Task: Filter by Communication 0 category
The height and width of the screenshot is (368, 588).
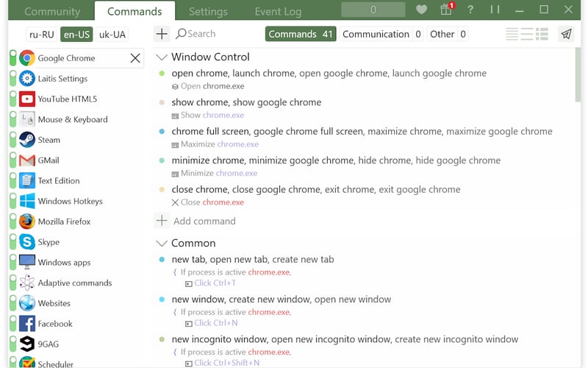Action: [x=381, y=34]
